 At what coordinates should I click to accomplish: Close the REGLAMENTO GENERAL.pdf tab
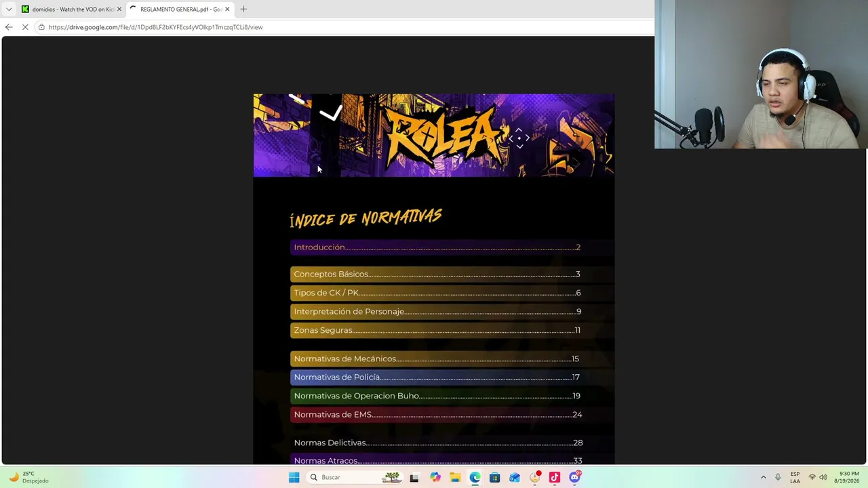click(x=227, y=9)
